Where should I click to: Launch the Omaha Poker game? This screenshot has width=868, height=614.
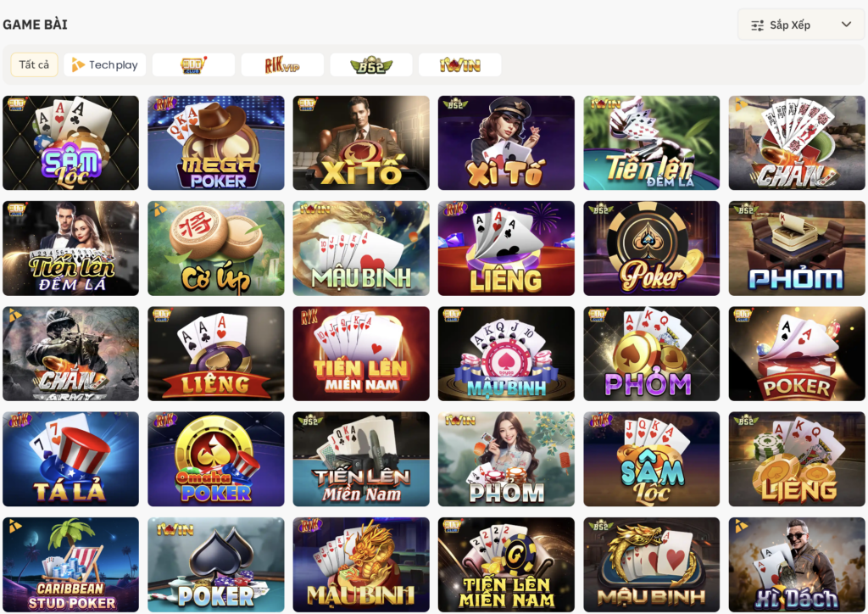point(216,459)
